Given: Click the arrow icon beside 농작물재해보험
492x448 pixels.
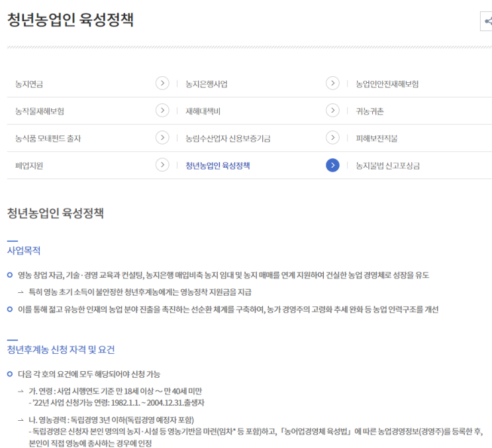Looking at the screenshot, I should point(162,111).
